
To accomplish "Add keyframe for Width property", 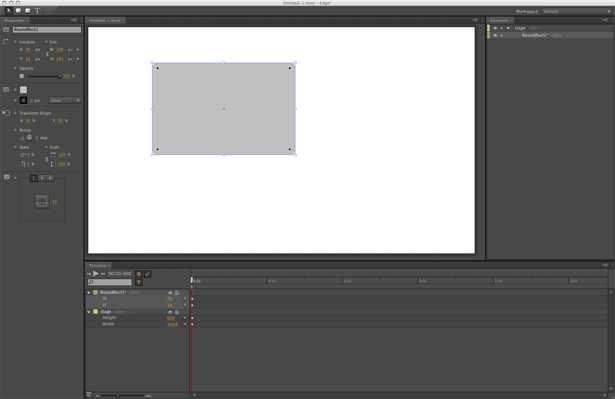I will coord(185,324).
